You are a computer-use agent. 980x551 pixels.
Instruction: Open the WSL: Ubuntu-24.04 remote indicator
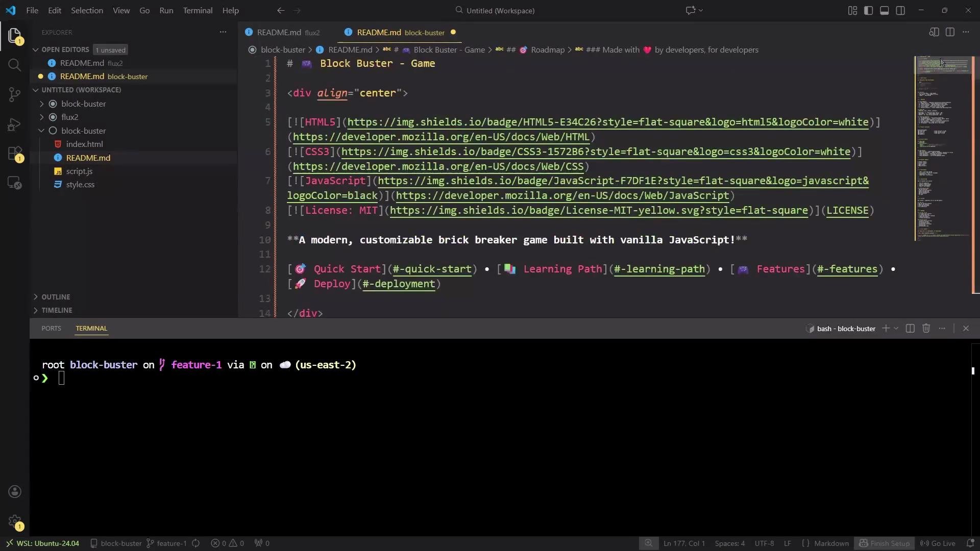(x=43, y=543)
